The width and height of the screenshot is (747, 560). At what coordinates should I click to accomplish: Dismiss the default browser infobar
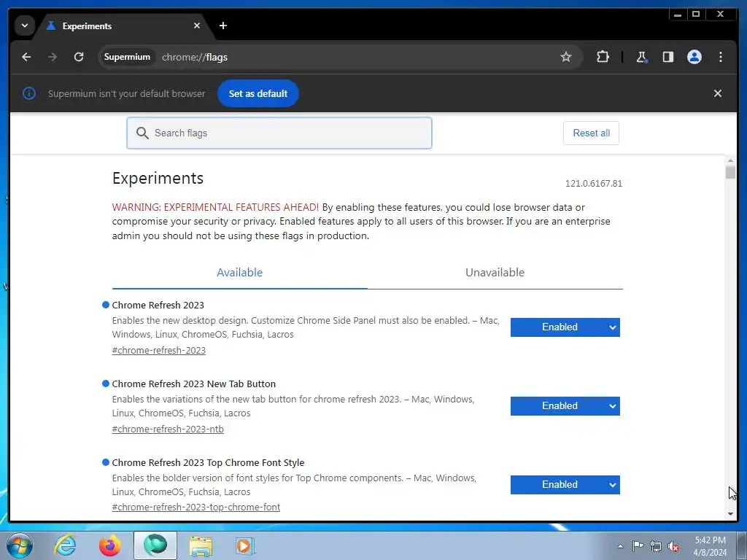pyautogui.click(x=718, y=93)
